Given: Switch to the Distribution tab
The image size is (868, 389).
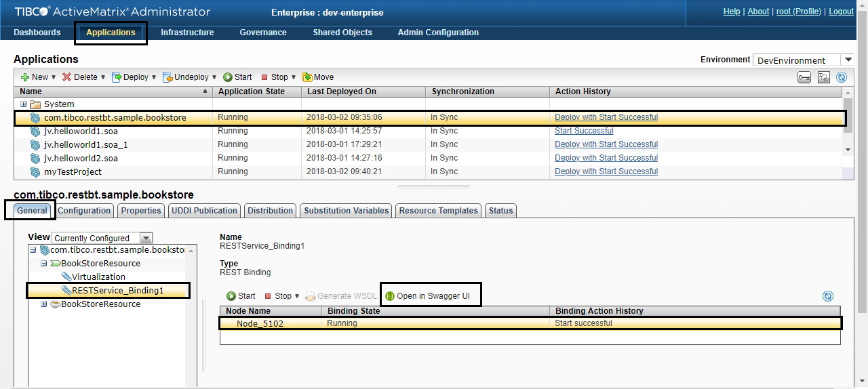Looking at the screenshot, I should click(271, 211).
